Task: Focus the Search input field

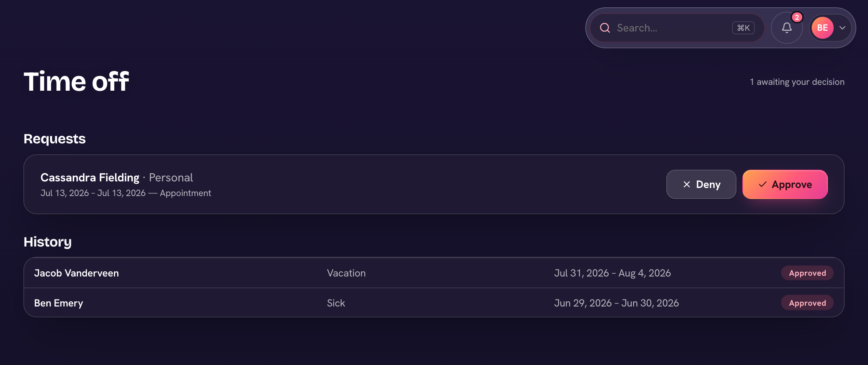Action: point(677,28)
